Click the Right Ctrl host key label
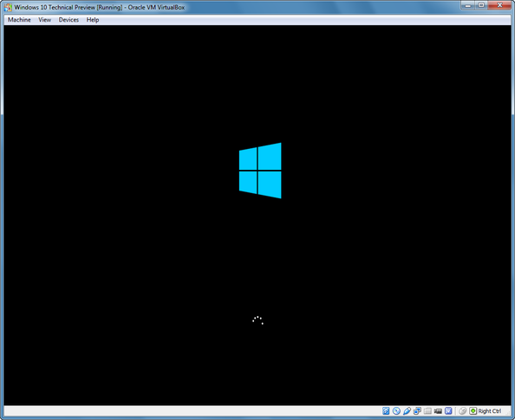This screenshot has height=420, width=515. pos(490,410)
